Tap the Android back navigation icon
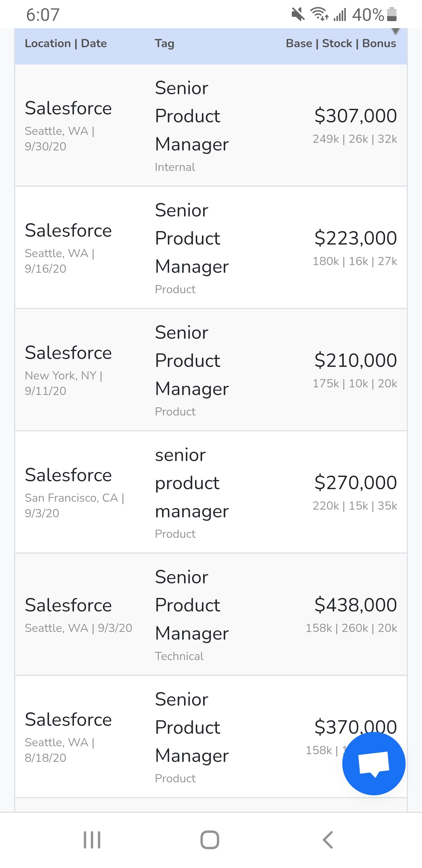The width and height of the screenshot is (422, 868). point(328,839)
